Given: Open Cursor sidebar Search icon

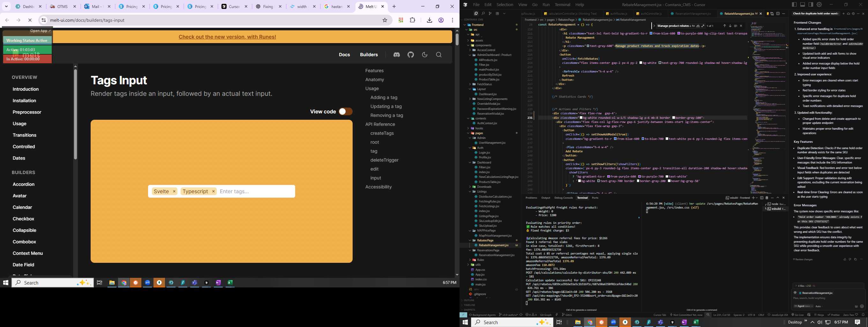Looking at the screenshot, I should [x=483, y=13].
